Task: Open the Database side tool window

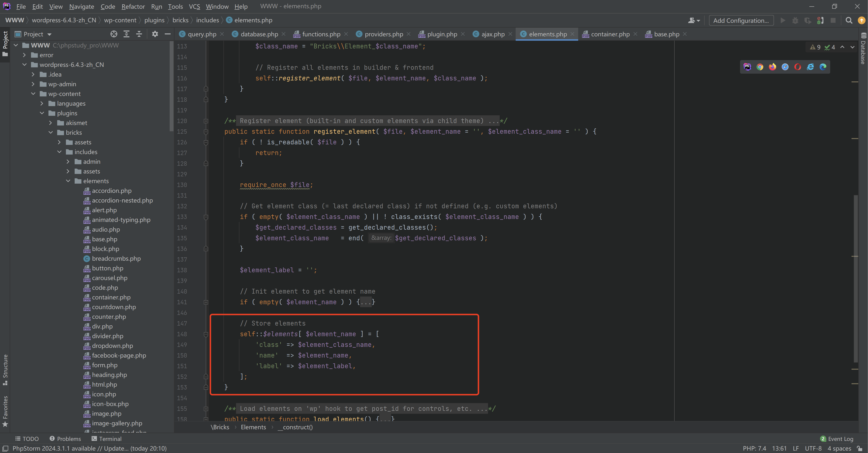Action: [x=863, y=48]
